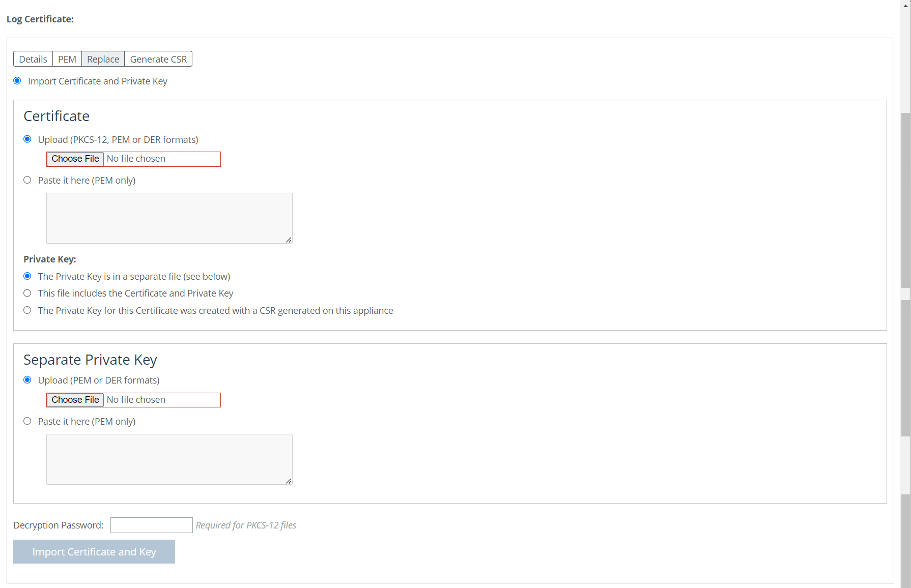Select Certificate Upload PKCS-12 radio option

(27, 139)
